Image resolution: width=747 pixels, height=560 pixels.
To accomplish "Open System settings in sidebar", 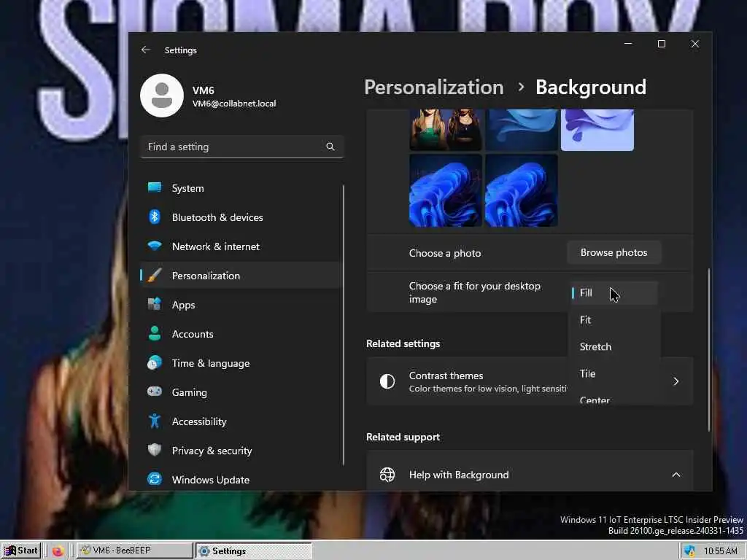I will (241, 188).
